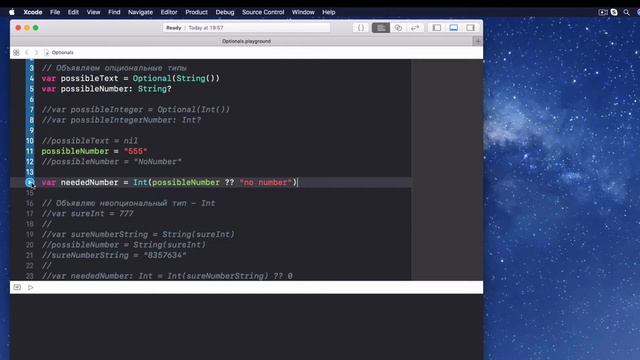Open the Debug menu

click(225, 12)
